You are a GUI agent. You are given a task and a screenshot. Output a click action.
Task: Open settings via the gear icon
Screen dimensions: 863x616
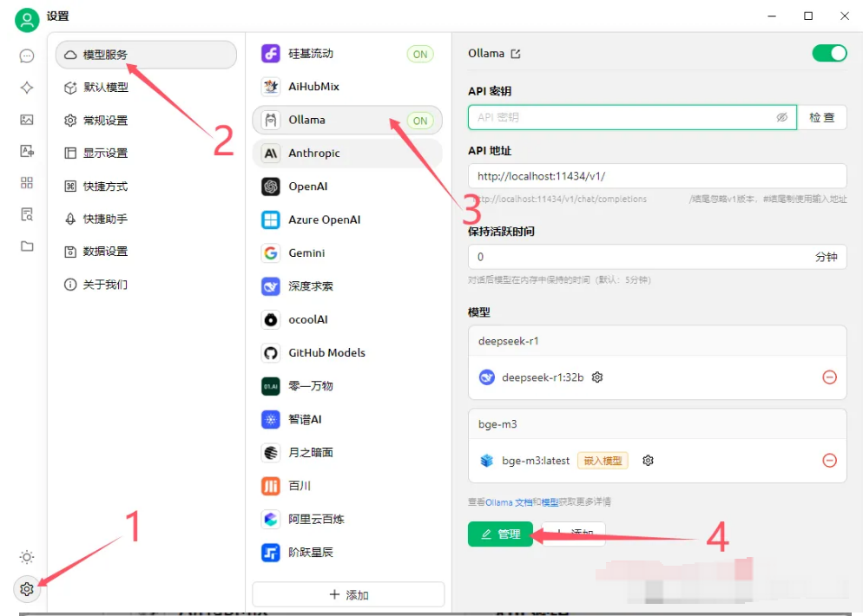[27, 589]
